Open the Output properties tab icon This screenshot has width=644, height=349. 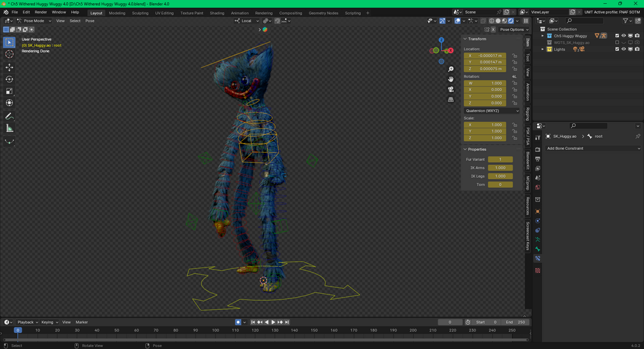tap(538, 159)
